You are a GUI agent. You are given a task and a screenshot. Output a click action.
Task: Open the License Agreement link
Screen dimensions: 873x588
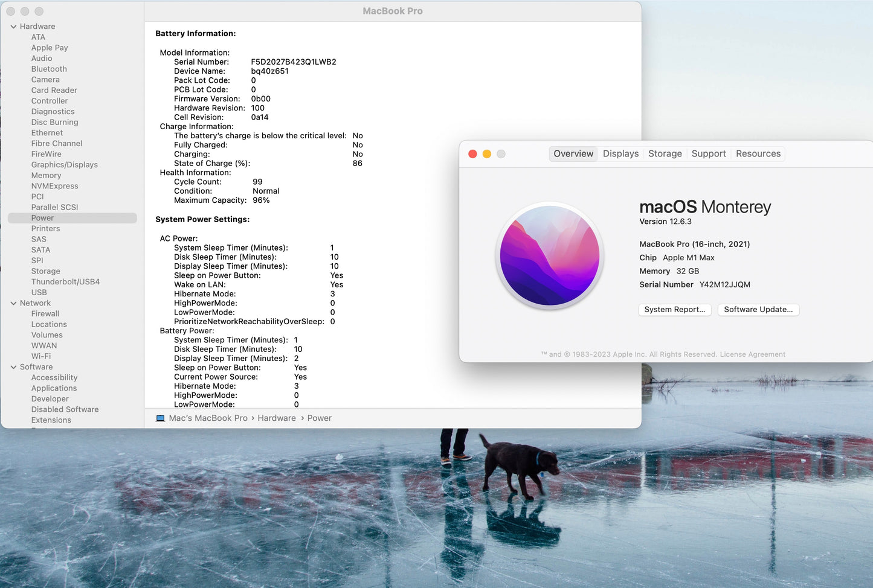(x=752, y=354)
